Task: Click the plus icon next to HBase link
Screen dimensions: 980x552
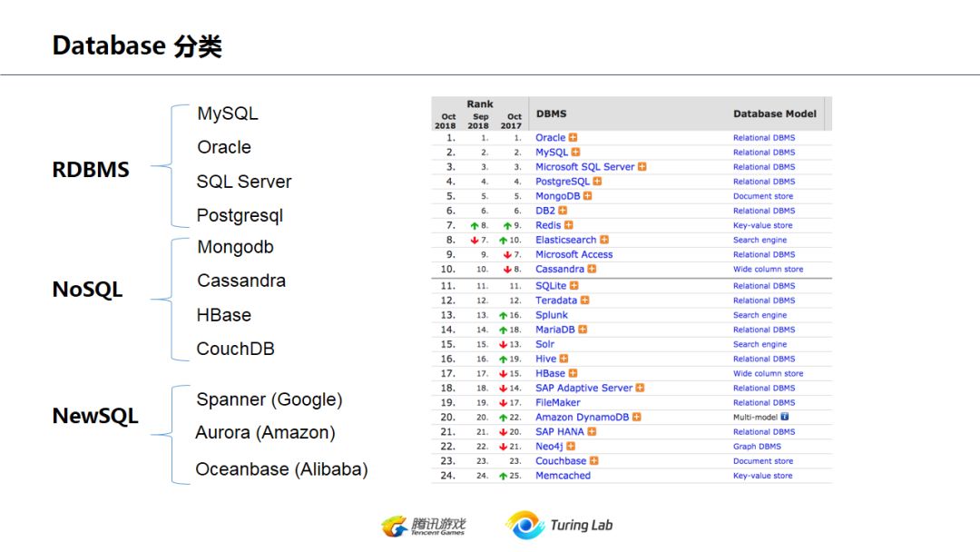Action: pos(573,373)
